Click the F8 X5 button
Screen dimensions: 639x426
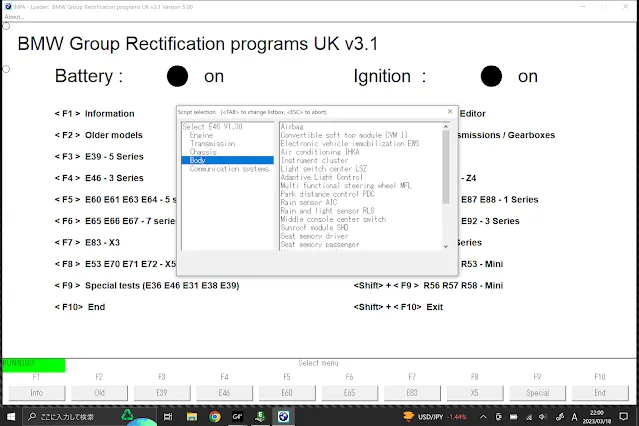(x=475, y=393)
